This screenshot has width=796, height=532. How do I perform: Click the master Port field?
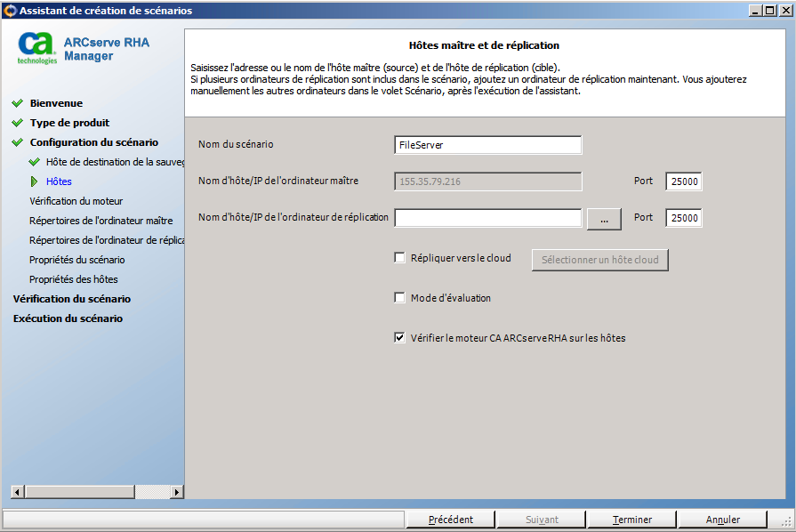click(x=684, y=181)
